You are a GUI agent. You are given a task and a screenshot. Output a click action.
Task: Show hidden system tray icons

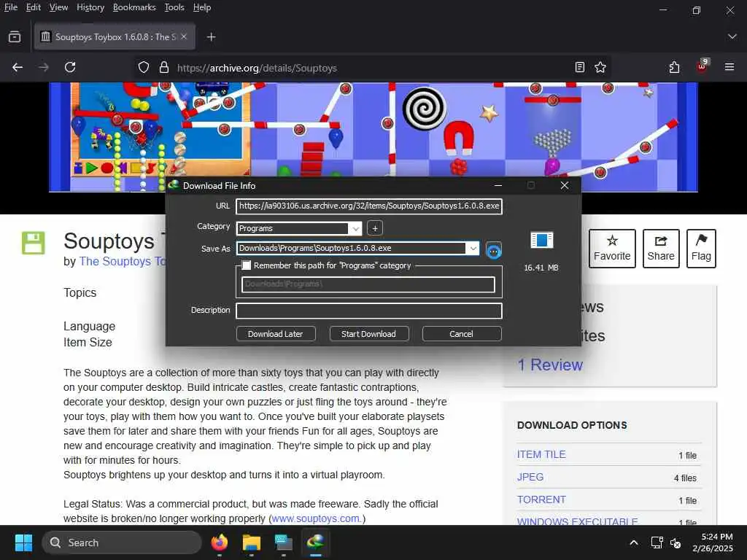point(634,542)
